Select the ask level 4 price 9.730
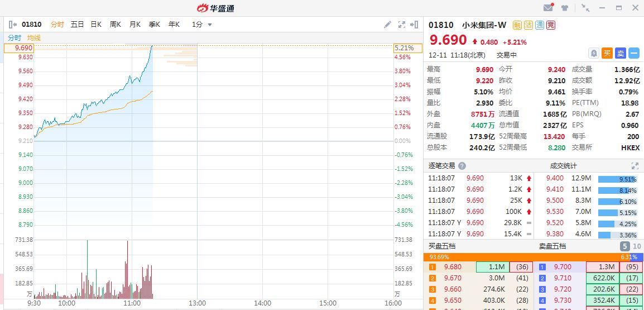This screenshot has width=644, height=310. (563, 301)
